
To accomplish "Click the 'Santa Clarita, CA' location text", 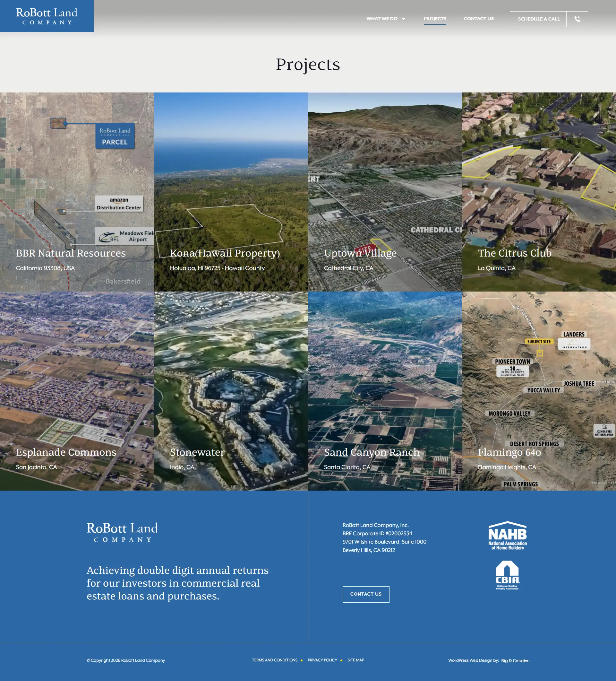I will pos(347,467).
